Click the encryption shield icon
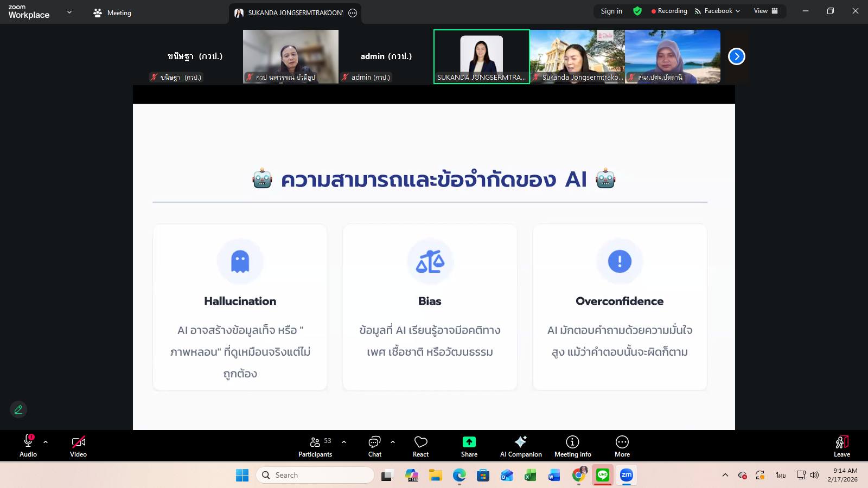The width and height of the screenshot is (868, 488). tap(637, 11)
